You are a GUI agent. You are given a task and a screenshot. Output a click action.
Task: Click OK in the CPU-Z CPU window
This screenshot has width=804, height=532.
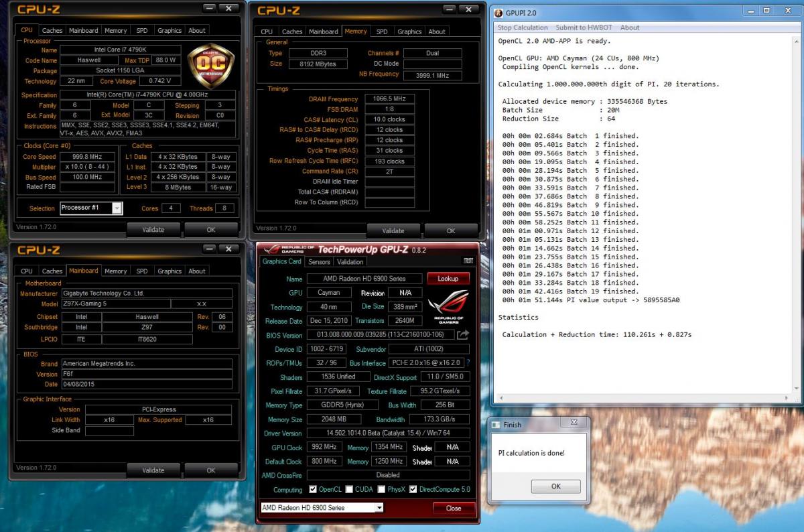coord(211,229)
